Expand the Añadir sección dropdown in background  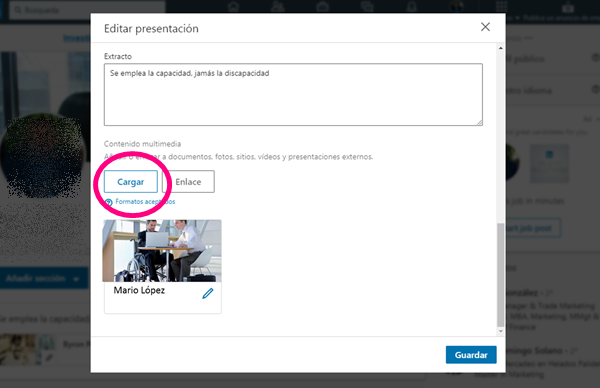coord(44,278)
